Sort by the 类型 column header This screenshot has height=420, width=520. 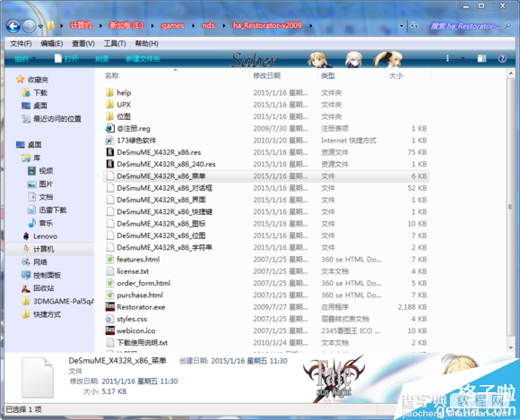(x=328, y=76)
